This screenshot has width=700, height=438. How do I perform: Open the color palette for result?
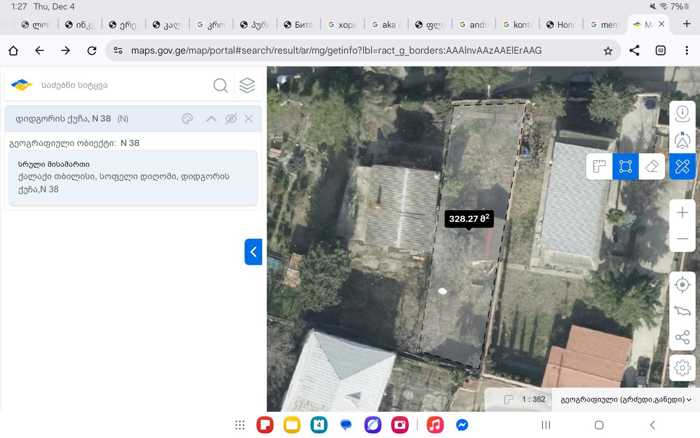click(187, 119)
